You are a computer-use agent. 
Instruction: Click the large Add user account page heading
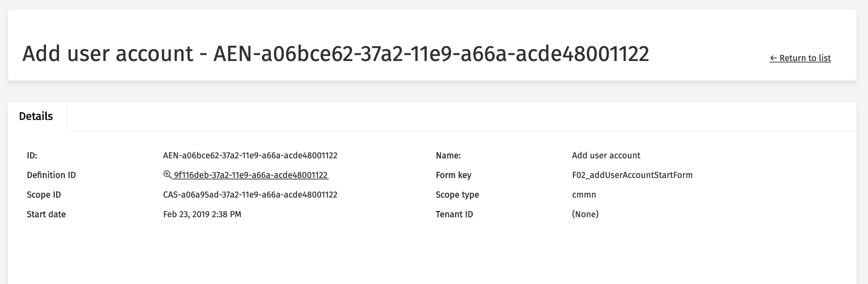pyautogui.click(x=335, y=54)
